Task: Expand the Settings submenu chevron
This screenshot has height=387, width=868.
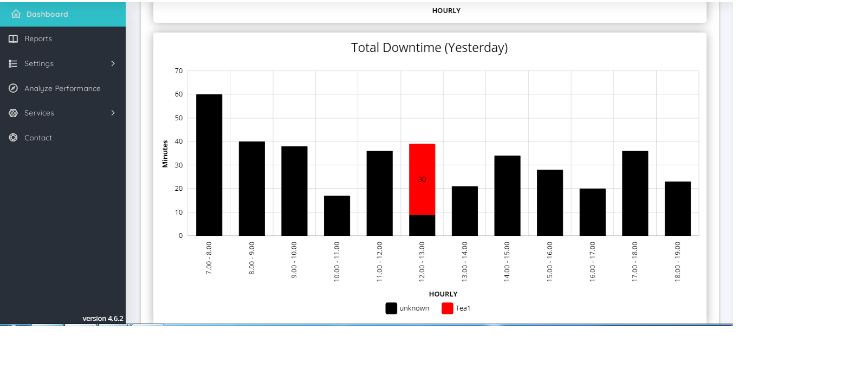Action: (113, 63)
